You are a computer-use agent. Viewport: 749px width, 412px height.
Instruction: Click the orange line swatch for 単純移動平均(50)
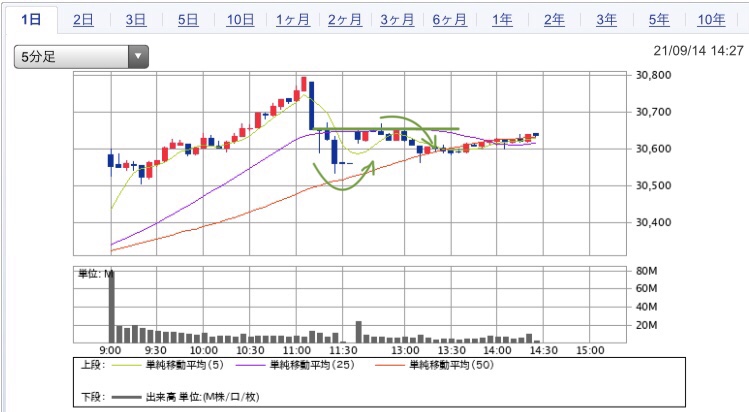pos(389,366)
